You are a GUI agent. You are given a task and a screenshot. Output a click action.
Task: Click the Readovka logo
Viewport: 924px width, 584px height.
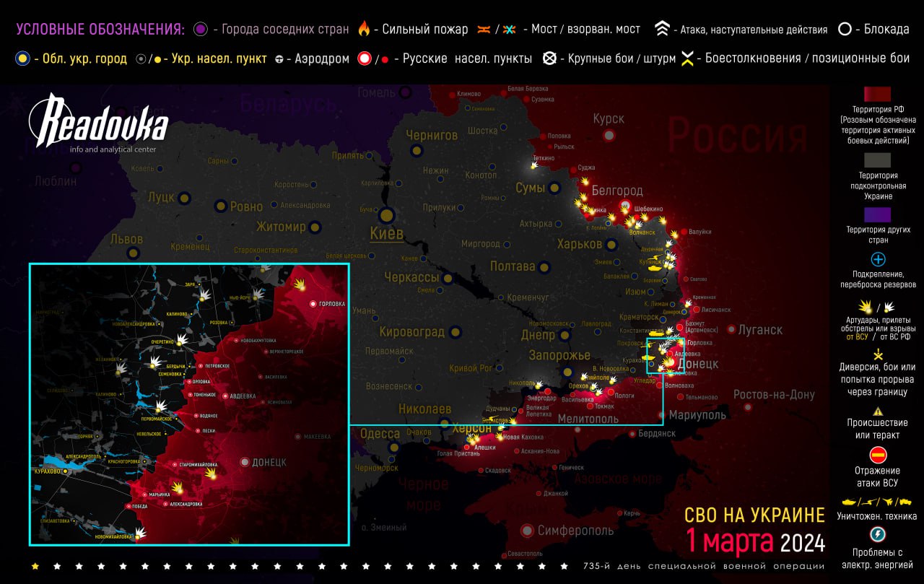click(98, 124)
